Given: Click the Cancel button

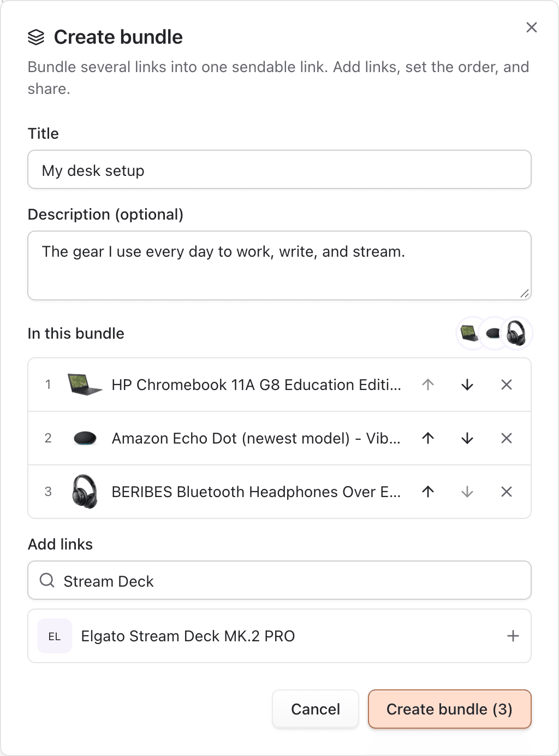Looking at the screenshot, I should pos(316,709).
